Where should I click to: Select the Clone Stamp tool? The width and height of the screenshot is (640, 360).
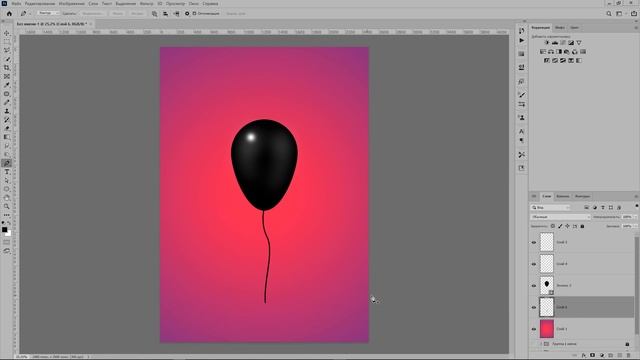pos(7,111)
